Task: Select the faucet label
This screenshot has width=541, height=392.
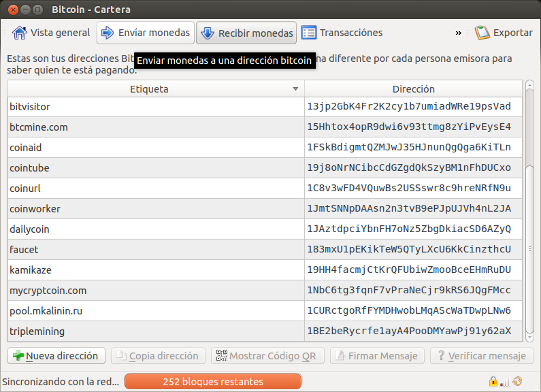Action: click(24, 250)
